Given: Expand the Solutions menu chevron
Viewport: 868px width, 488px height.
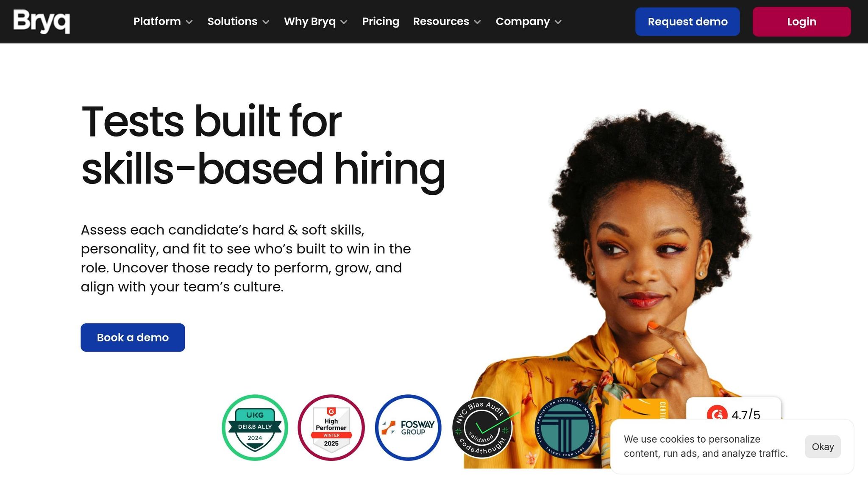Looking at the screenshot, I should [x=266, y=22].
